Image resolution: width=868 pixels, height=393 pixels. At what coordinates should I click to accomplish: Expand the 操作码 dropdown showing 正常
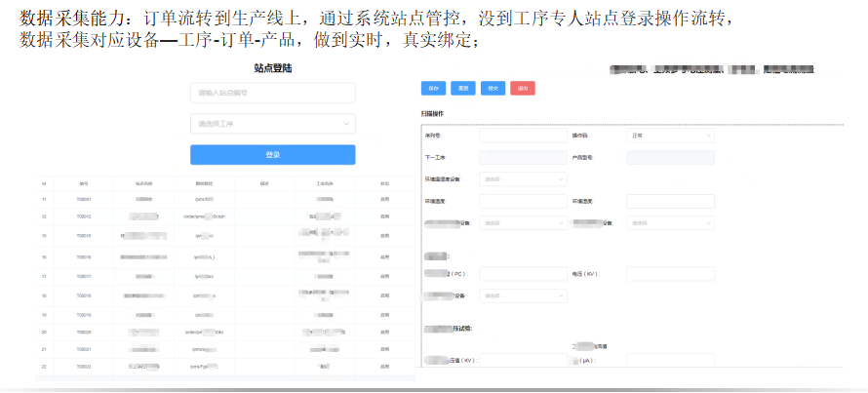pos(670,136)
